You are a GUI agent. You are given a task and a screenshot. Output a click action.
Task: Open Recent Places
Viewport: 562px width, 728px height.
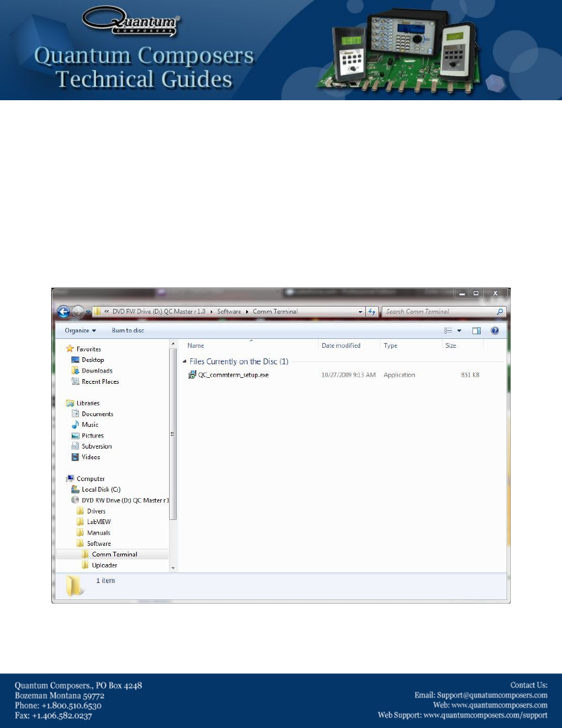95,381
